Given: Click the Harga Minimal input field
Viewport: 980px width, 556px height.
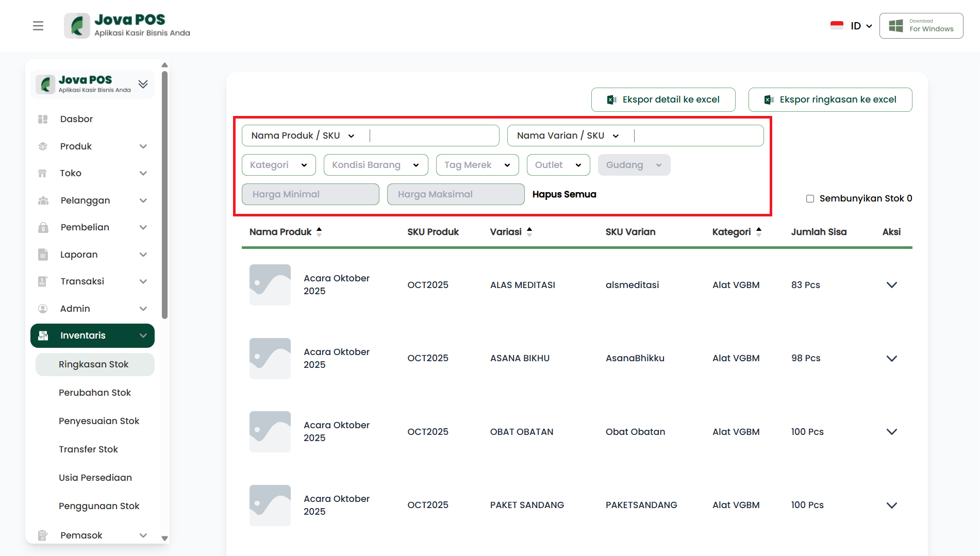Looking at the screenshot, I should tap(310, 194).
